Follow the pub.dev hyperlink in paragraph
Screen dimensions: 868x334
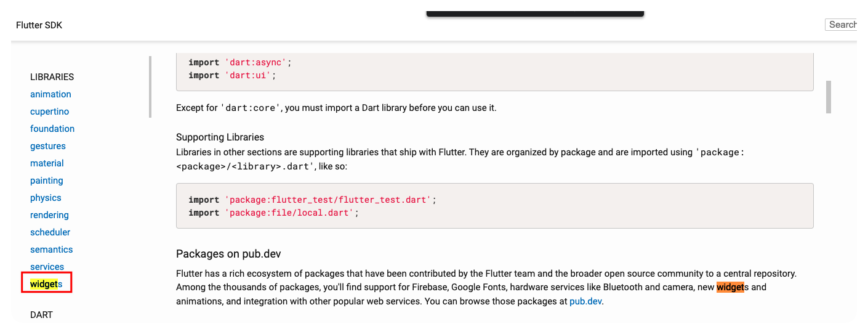click(x=585, y=302)
